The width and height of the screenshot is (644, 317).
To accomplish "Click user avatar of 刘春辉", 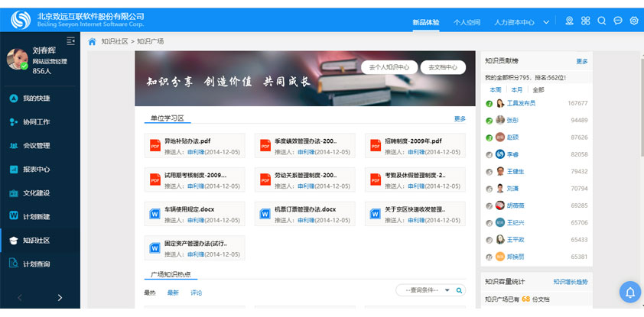I will tap(18, 60).
